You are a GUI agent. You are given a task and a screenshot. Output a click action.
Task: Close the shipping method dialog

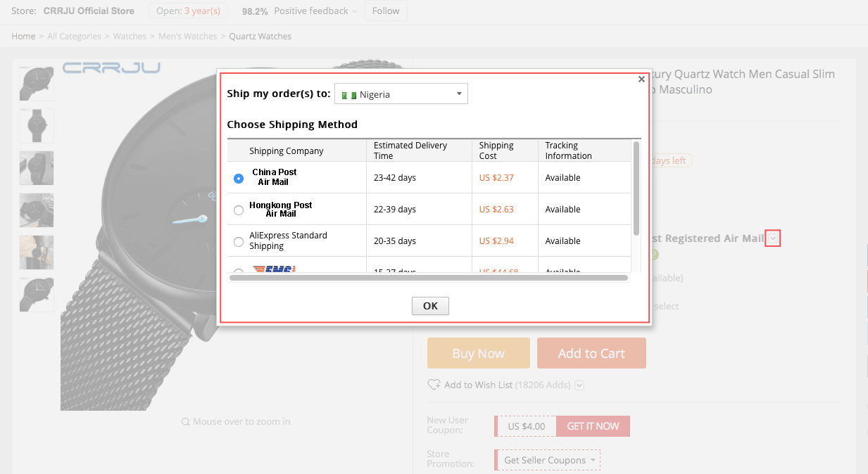coord(641,79)
